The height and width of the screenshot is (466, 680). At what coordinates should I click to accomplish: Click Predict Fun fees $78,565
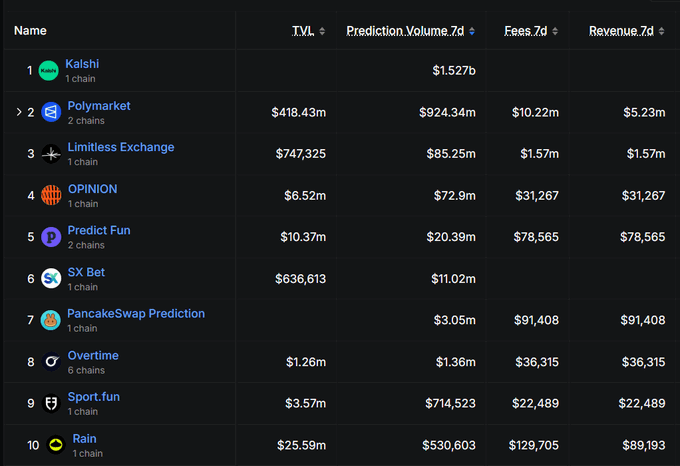coord(536,237)
